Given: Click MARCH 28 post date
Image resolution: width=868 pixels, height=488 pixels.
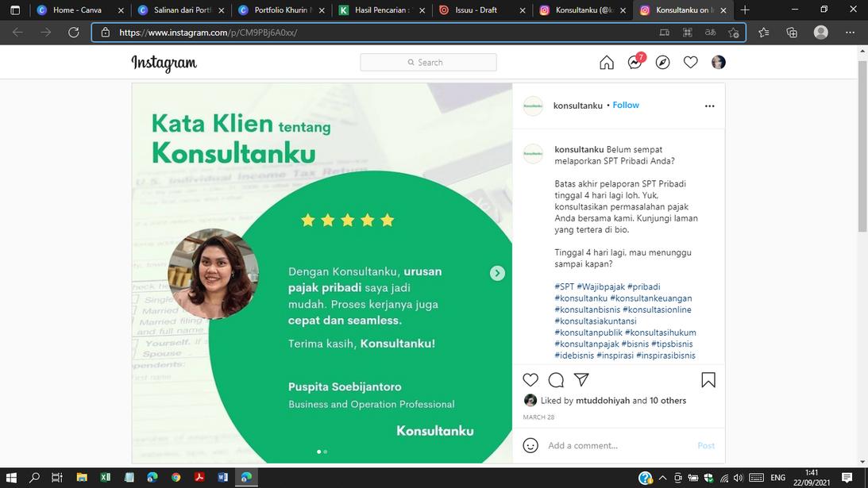Looking at the screenshot, I should pos(538,417).
